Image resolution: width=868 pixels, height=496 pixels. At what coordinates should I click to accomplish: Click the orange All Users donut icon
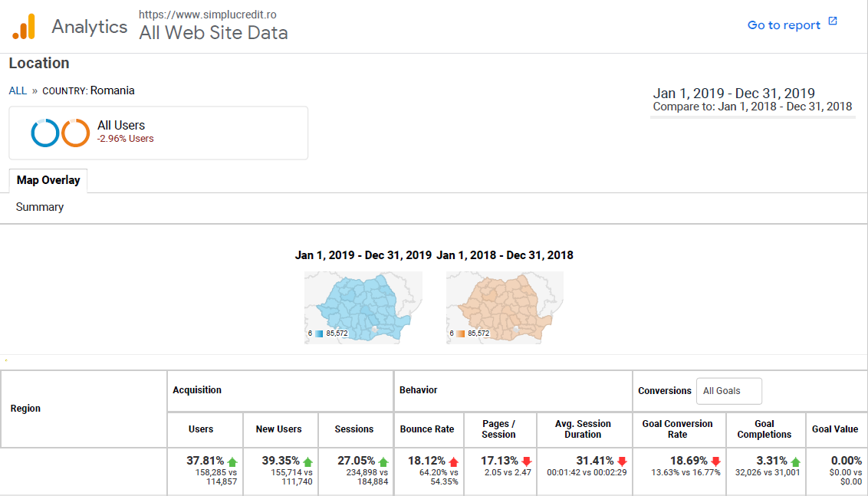click(x=76, y=133)
